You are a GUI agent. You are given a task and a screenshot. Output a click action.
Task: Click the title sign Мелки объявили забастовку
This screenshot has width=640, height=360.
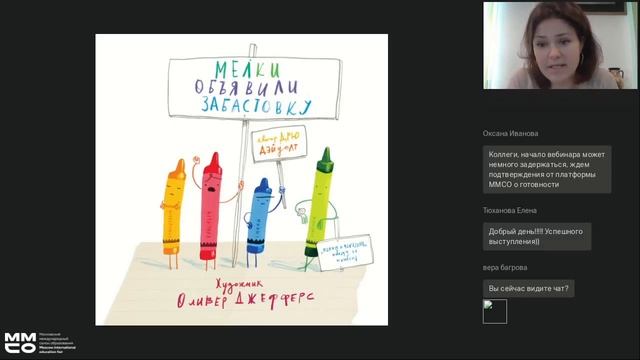click(255, 88)
